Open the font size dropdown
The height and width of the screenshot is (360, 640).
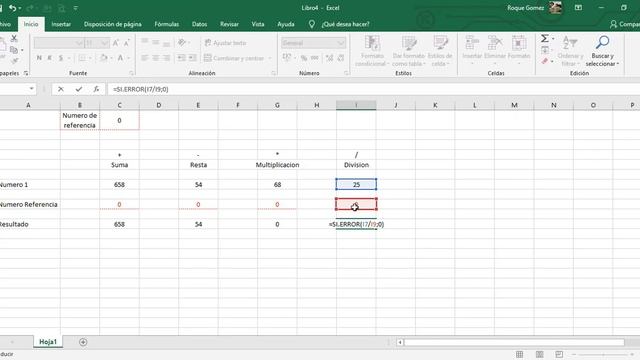(105, 43)
